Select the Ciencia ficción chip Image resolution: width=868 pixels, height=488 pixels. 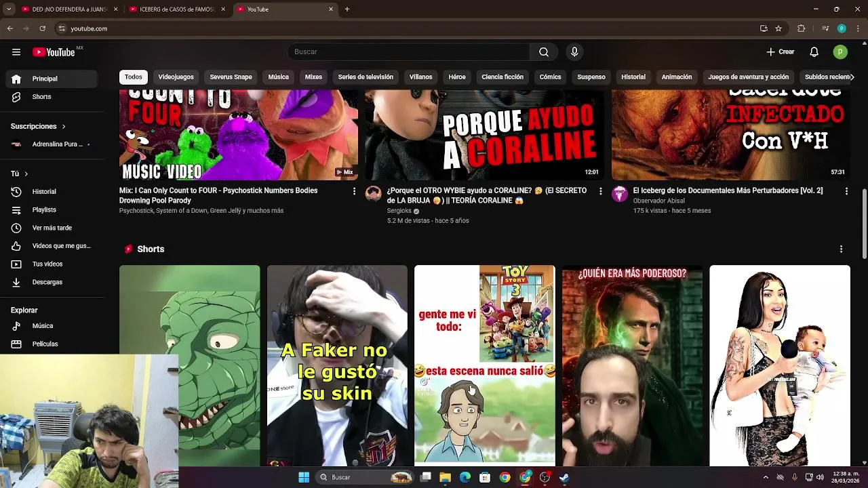[502, 77]
